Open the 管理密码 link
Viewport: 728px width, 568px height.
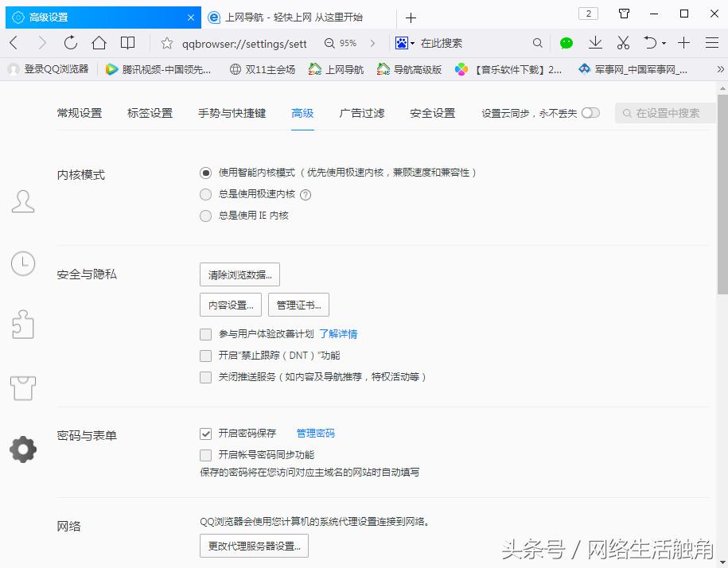pyautogui.click(x=316, y=433)
